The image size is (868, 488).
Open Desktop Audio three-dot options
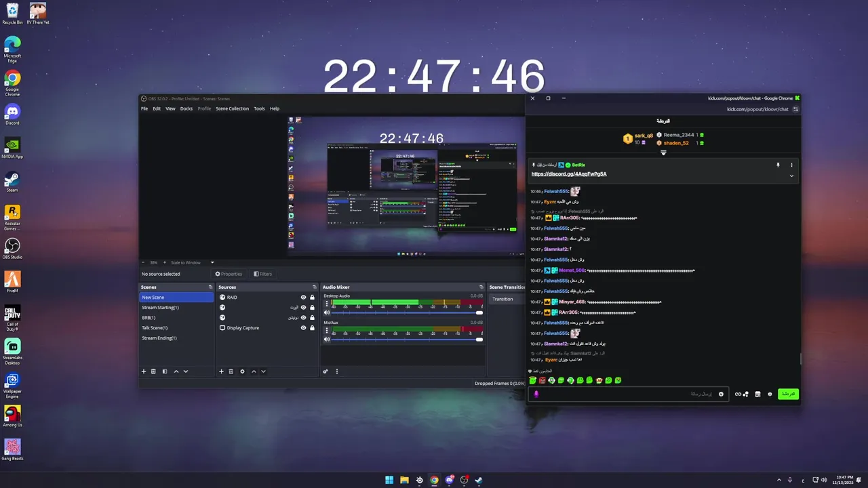(327, 304)
